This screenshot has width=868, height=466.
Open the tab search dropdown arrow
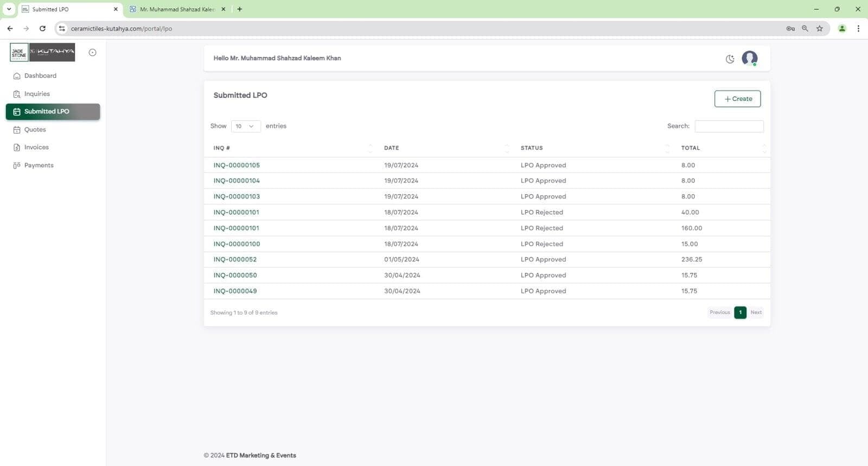9,9
